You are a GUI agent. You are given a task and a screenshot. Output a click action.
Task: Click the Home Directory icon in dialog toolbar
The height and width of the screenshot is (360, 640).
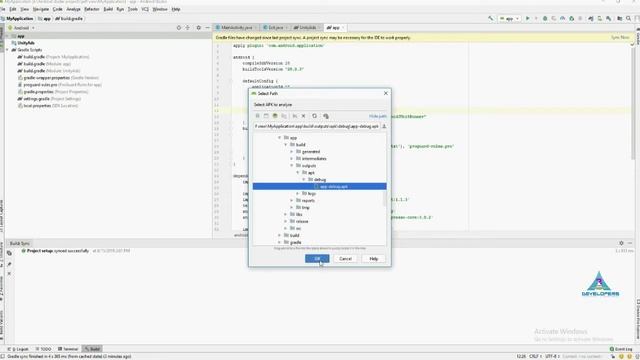pyautogui.click(x=258, y=116)
